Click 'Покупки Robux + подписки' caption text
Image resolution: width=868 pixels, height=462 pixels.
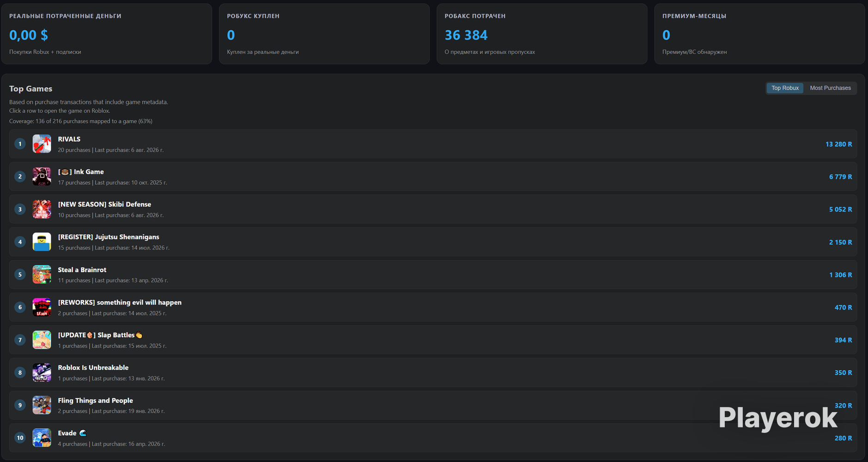coord(45,52)
